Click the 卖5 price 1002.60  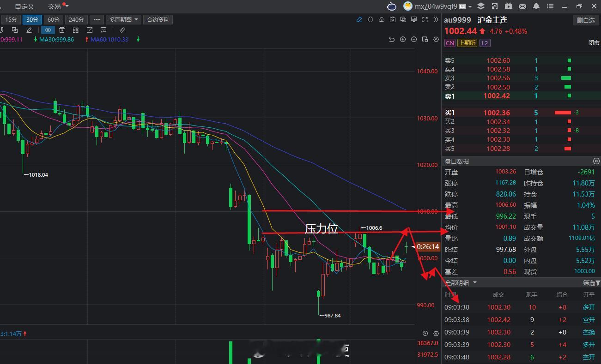(x=498, y=60)
